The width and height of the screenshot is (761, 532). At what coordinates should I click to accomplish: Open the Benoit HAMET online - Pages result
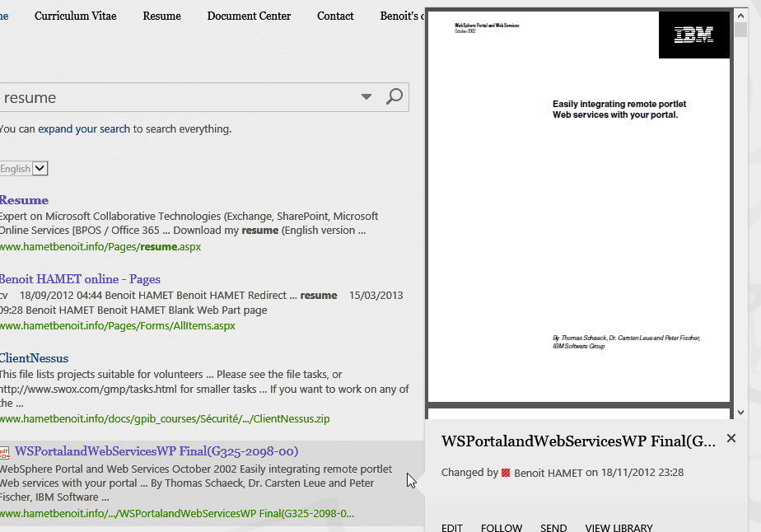pos(80,279)
